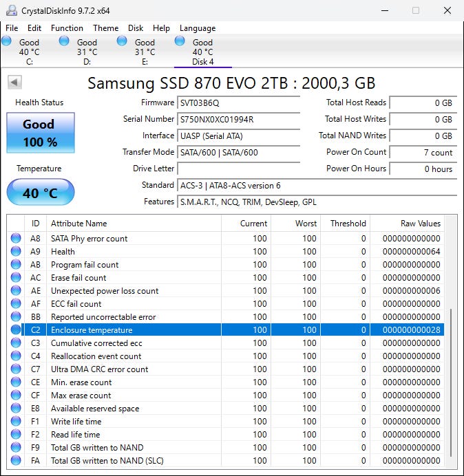Click the Transfer Mode field
464x476 pixels.
238,152
